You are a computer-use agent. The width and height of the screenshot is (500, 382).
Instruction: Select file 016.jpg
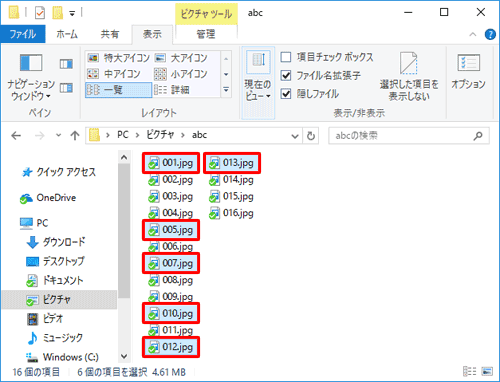(x=231, y=213)
